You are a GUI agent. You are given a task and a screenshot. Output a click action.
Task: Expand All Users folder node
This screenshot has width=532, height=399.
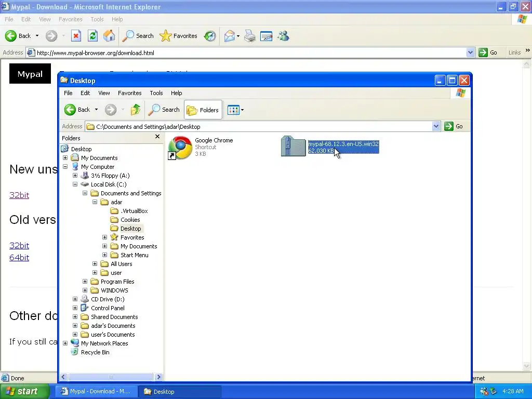[x=95, y=263]
